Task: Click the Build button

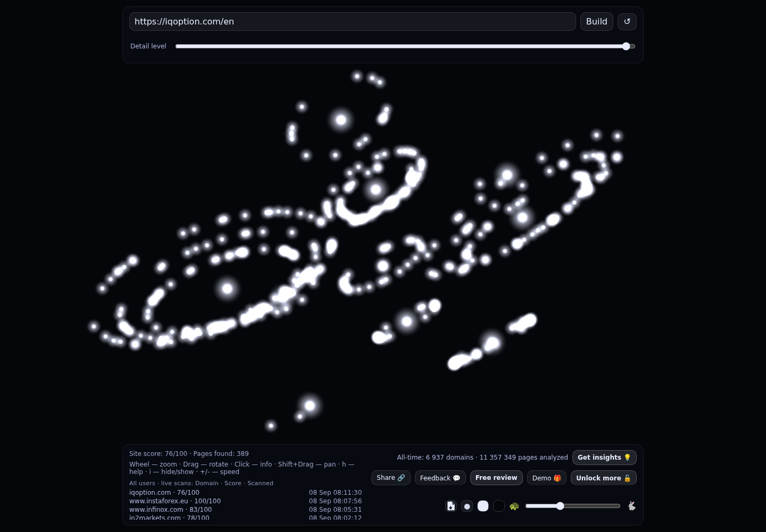Action: [597, 22]
